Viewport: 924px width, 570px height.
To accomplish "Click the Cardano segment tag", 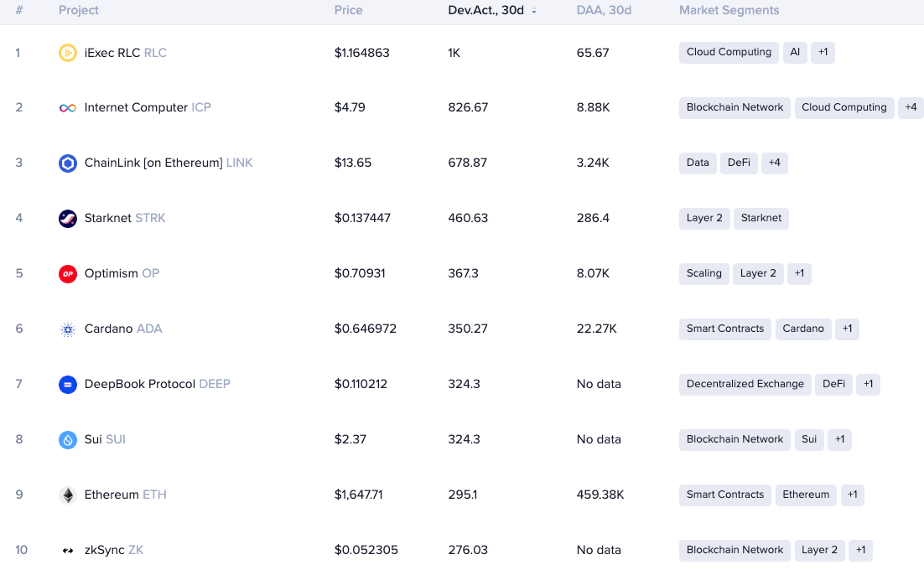I will pos(803,329).
